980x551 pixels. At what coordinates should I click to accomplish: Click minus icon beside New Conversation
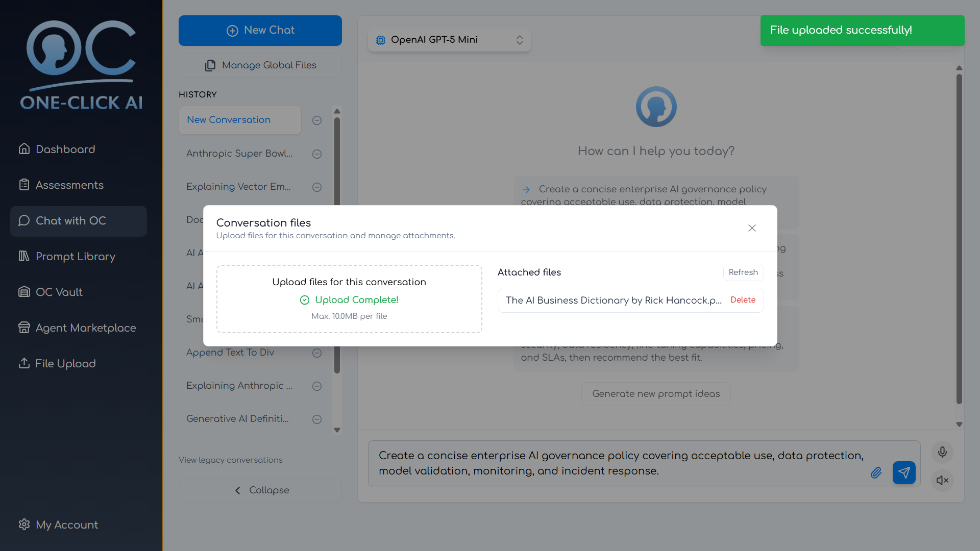(317, 120)
